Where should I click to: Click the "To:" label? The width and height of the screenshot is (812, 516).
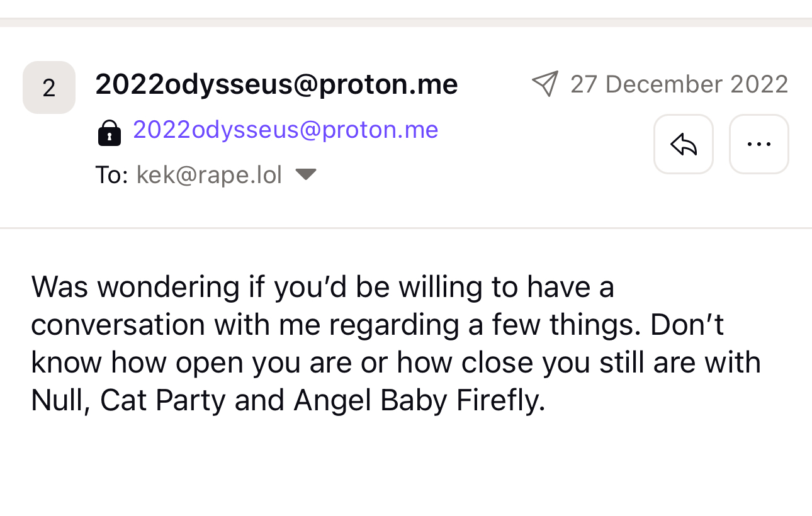click(111, 175)
